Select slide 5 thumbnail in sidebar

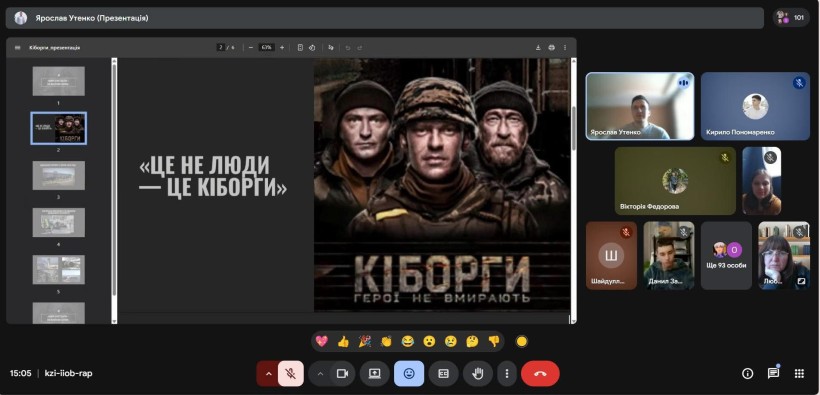[x=59, y=269]
